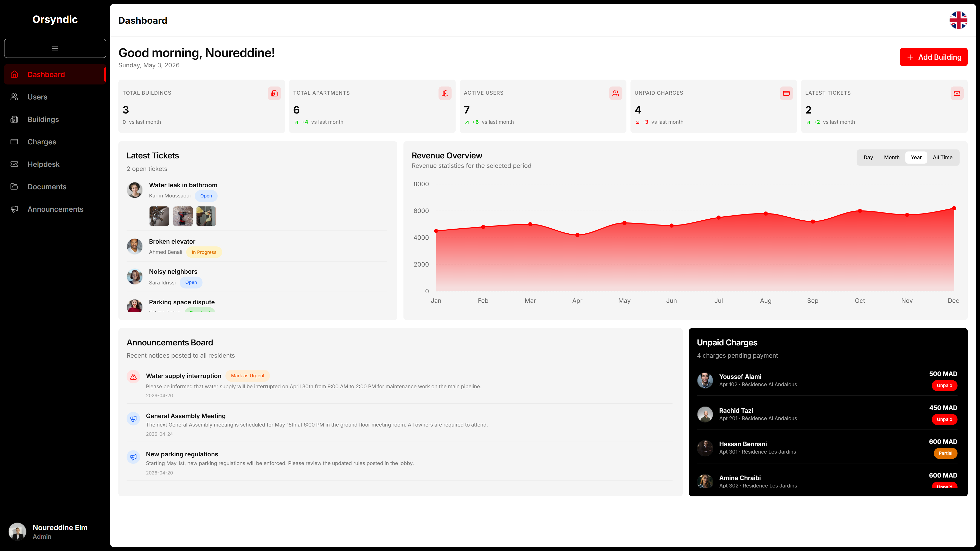
Task: Click megaphone icon beside General Assembly Meeting
Action: [133, 419]
